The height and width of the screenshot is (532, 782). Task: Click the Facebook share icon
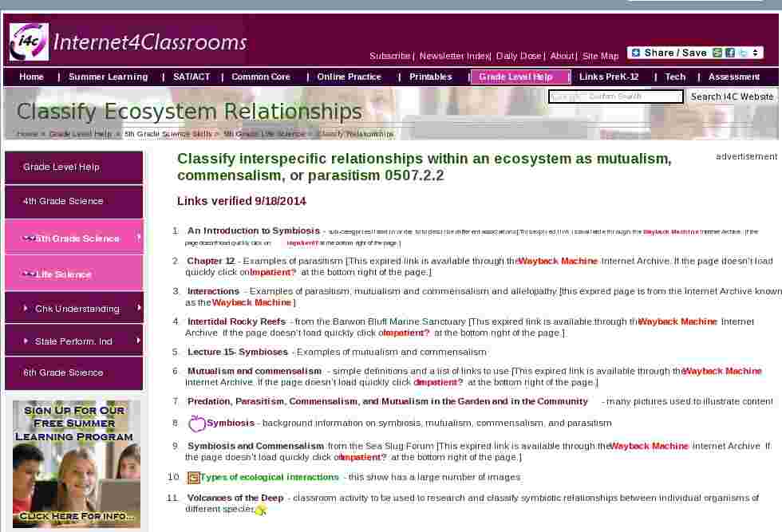(730, 53)
